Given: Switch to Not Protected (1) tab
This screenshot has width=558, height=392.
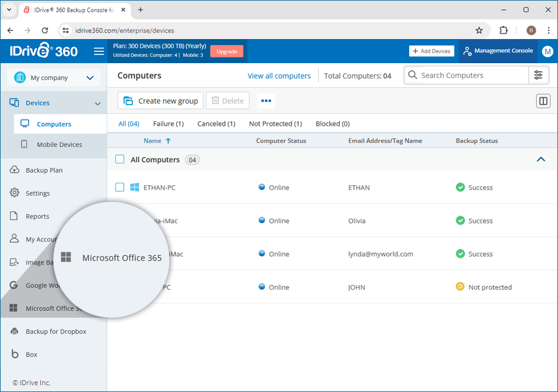Looking at the screenshot, I should pos(275,124).
